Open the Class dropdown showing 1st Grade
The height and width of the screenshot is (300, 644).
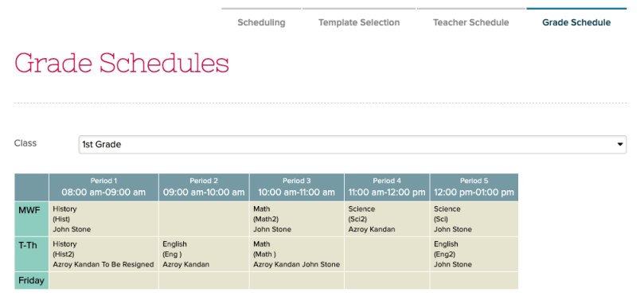[353, 145]
